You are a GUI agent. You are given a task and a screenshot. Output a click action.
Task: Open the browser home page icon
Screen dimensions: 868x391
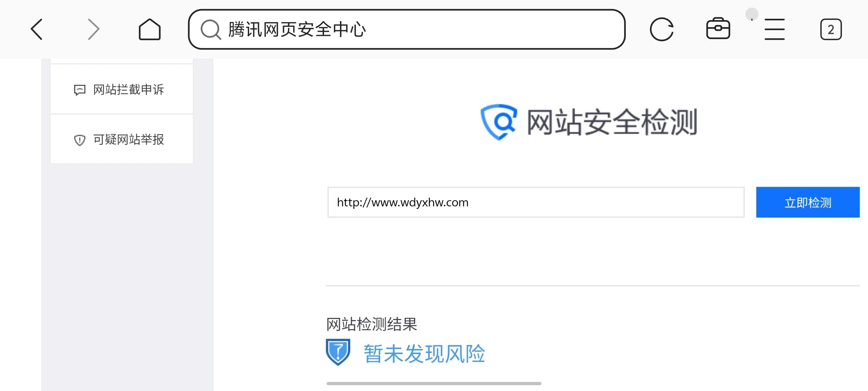150,29
